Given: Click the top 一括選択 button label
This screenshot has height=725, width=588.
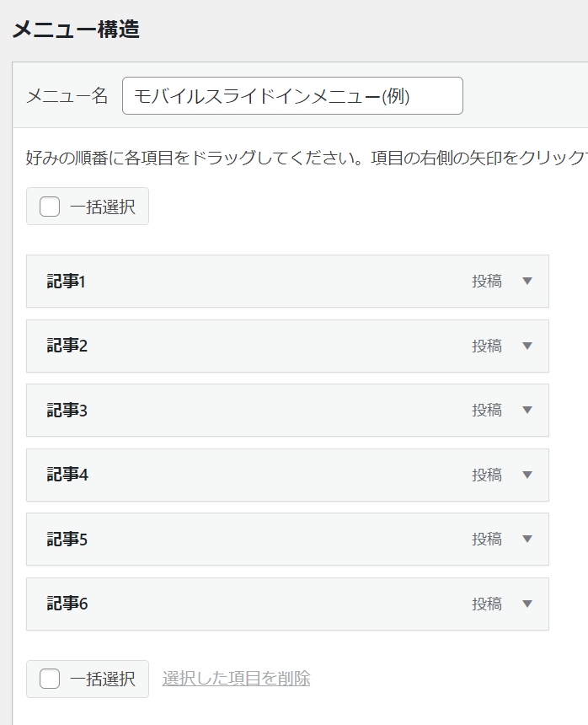Looking at the screenshot, I should pyautogui.click(x=103, y=207).
